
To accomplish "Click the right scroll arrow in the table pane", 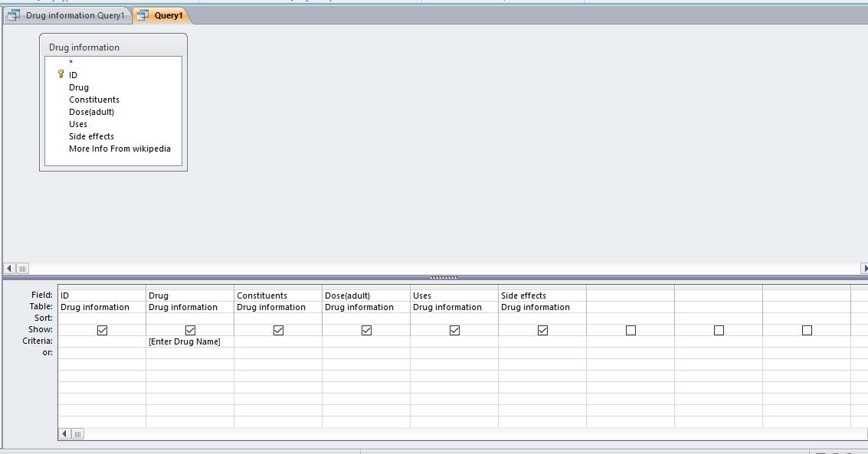I will 863,268.
